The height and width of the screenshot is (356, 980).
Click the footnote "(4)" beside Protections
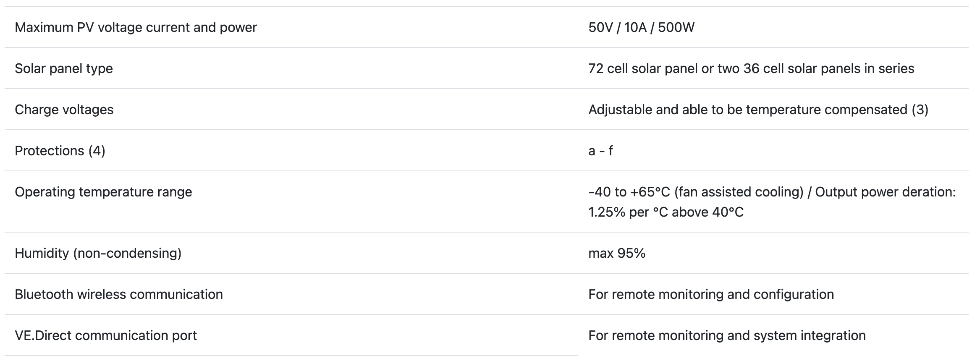[97, 151]
